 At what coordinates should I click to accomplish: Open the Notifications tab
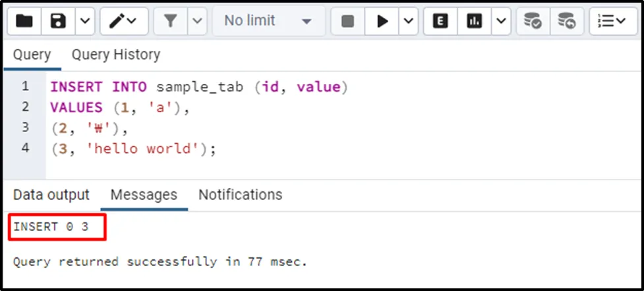point(240,195)
